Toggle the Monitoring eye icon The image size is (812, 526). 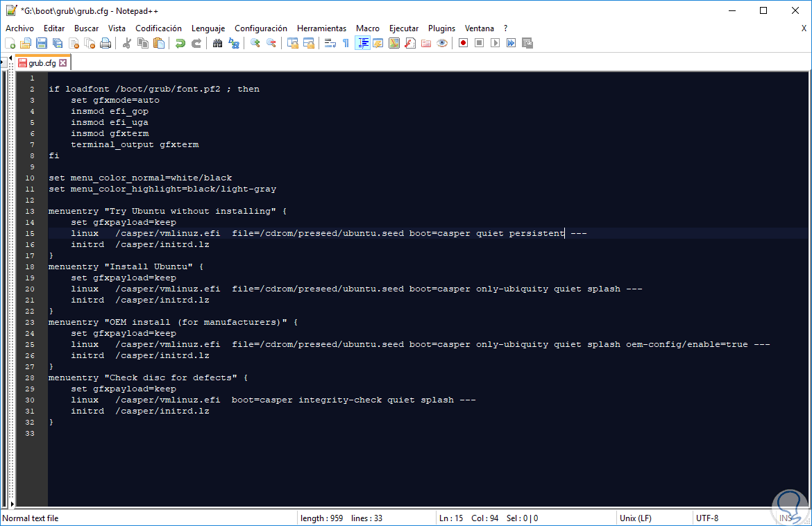(441, 44)
